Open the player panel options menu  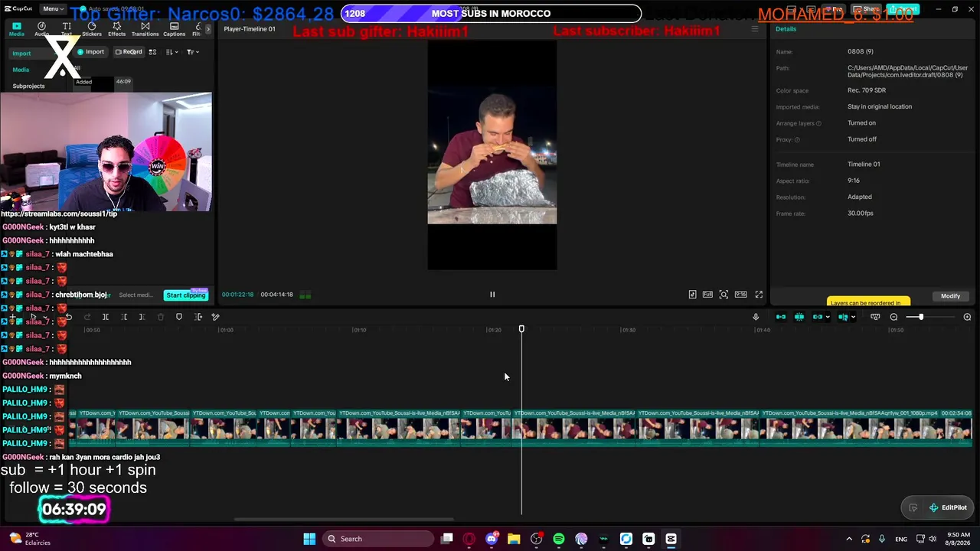pos(754,29)
